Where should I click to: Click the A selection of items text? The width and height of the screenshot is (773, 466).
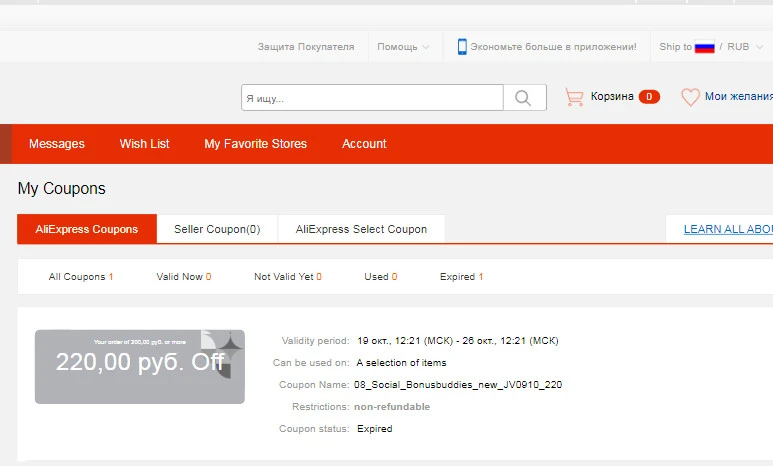[401, 362]
